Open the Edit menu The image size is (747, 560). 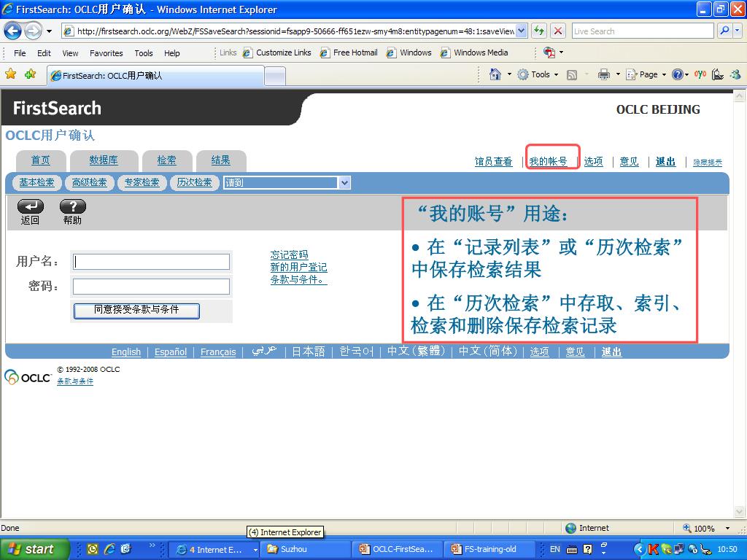click(x=44, y=52)
